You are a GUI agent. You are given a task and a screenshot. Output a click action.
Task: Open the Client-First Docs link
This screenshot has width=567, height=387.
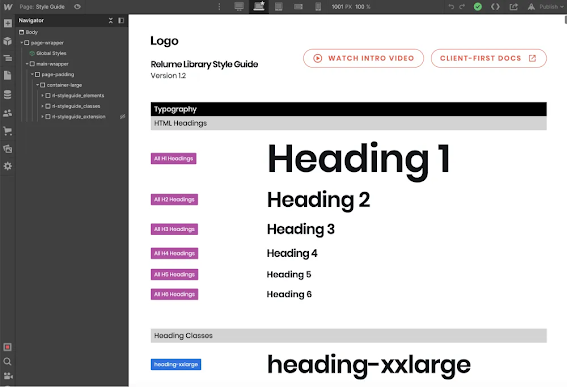tap(489, 58)
